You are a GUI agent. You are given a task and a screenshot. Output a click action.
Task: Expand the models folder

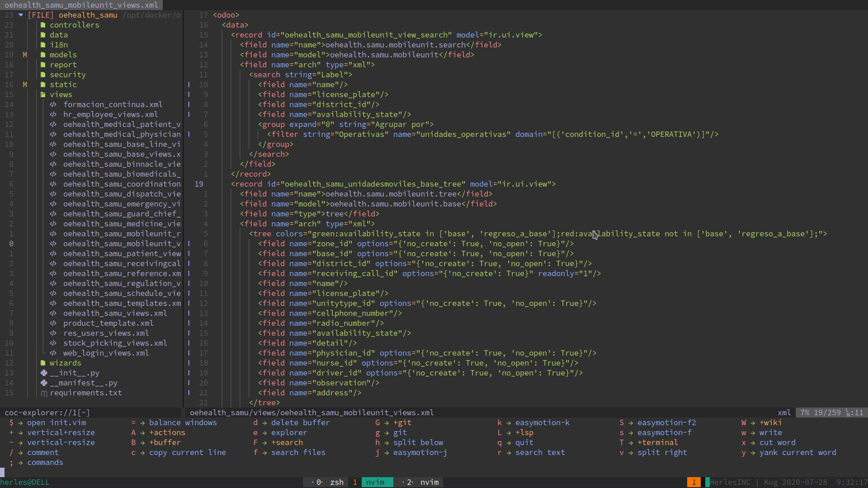point(63,55)
